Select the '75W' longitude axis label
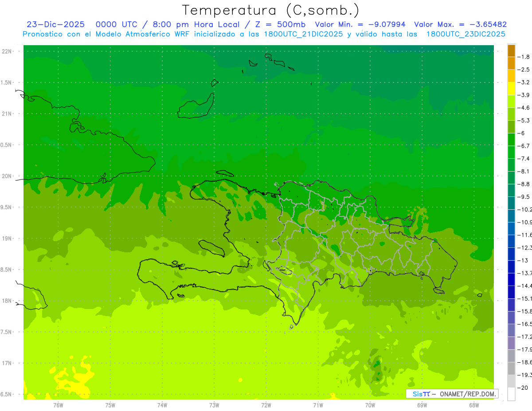Screen dimensions: 532x411 (x=110, y=405)
